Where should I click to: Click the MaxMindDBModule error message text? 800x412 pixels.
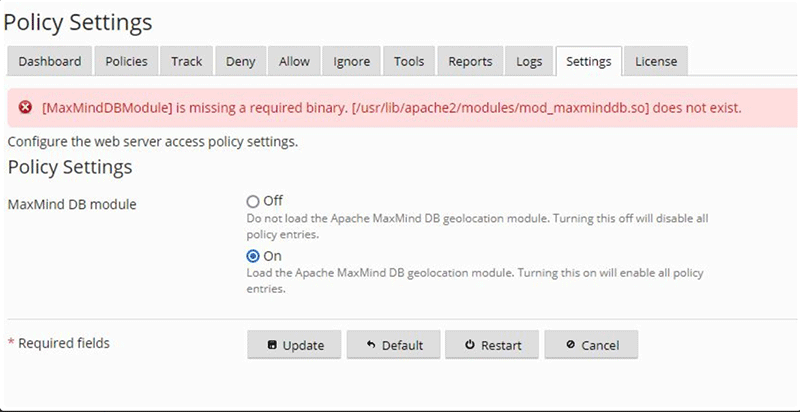click(x=391, y=107)
